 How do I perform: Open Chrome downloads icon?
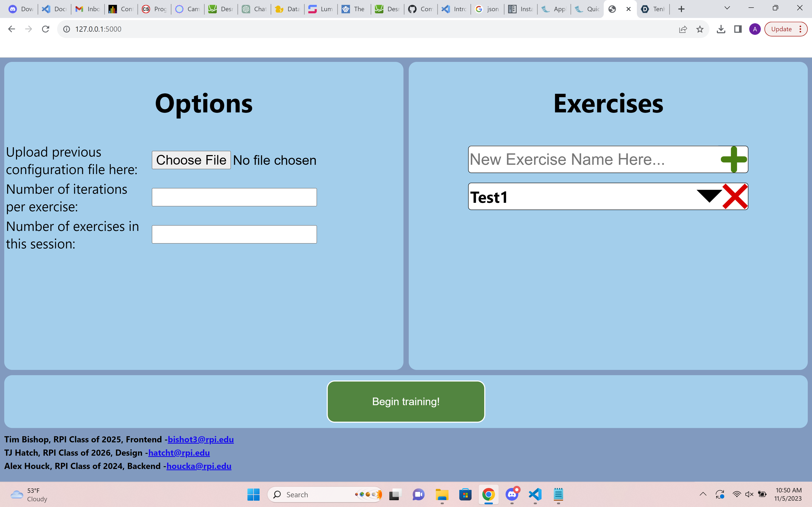click(721, 29)
